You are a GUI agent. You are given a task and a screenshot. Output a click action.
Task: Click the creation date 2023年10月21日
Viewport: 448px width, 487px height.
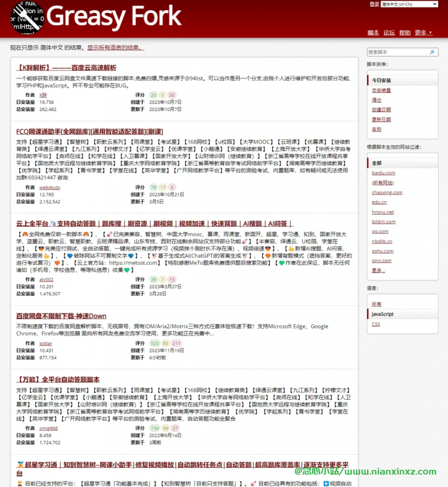pyautogui.click(x=166, y=195)
